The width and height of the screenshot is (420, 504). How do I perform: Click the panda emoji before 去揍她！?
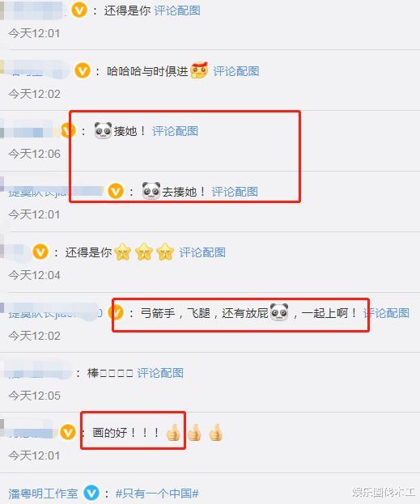(151, 191)
